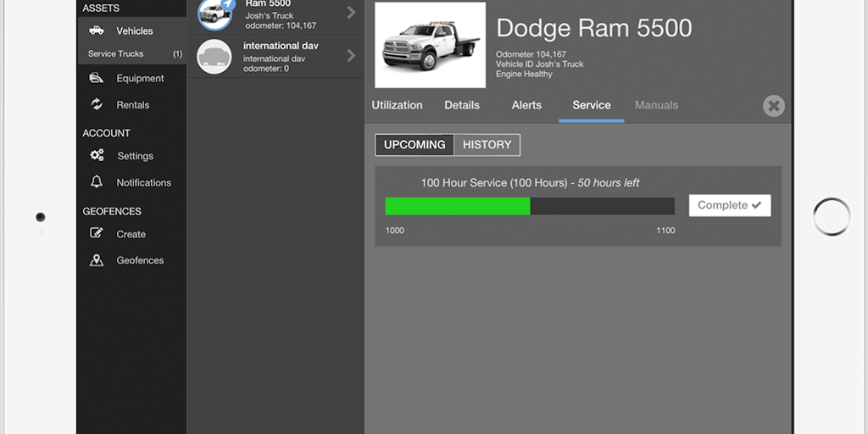
Task: Click the Create geofence pencil icon
Action: pos(97,233)
